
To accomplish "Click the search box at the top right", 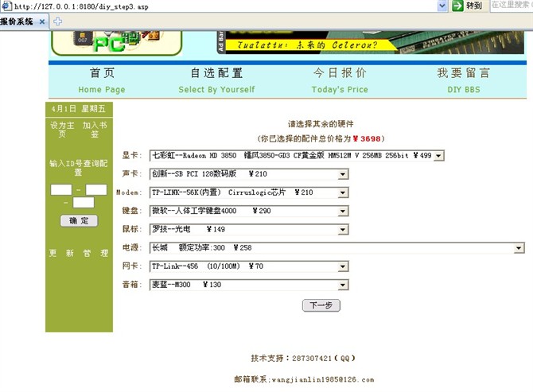I will coord(512,5).
